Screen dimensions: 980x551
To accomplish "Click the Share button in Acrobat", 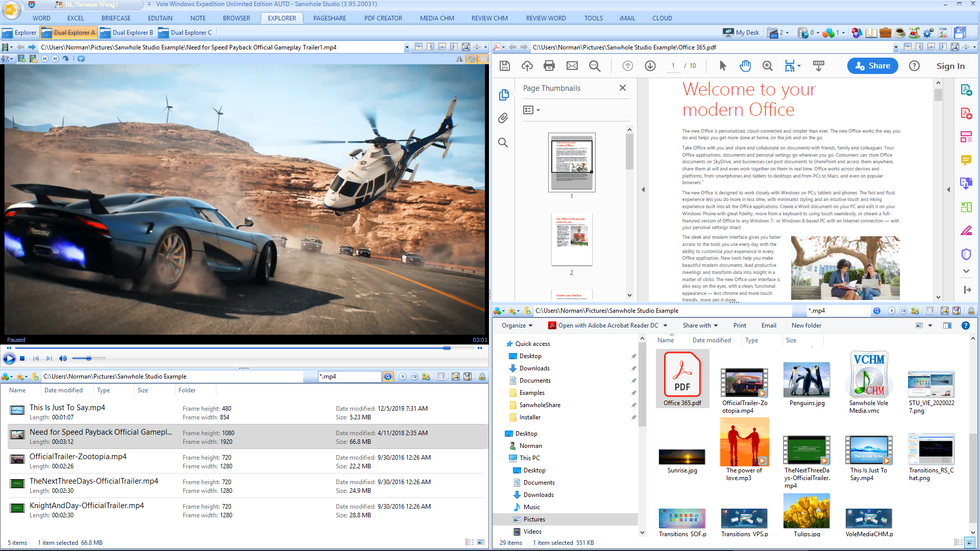I will click(x=873, y=66).
